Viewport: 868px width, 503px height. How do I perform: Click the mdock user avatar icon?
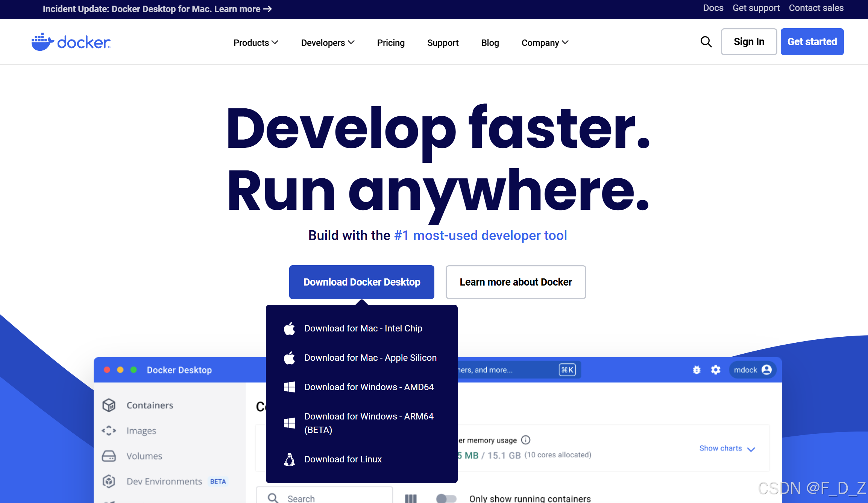(767, 370)
